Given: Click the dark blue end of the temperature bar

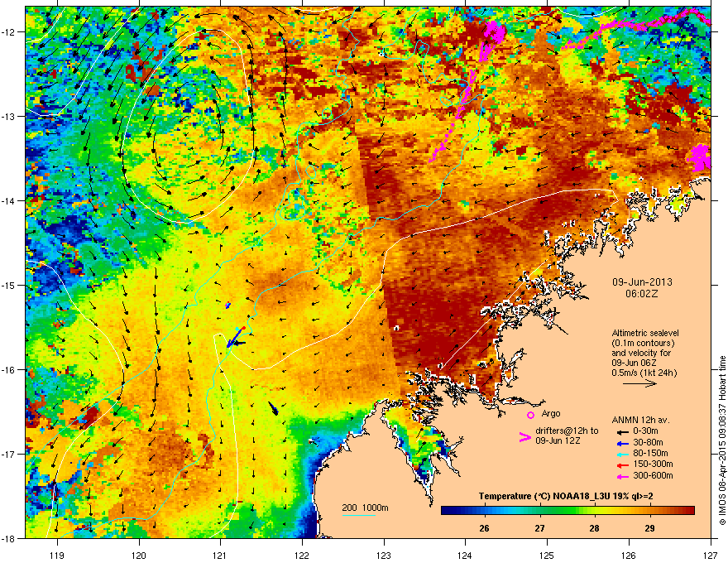Looking at the screenshot, I should click(445, 511).
